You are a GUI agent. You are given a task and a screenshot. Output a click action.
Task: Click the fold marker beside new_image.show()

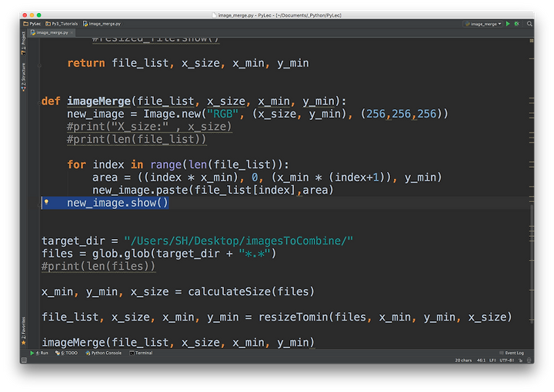[39, 204]
